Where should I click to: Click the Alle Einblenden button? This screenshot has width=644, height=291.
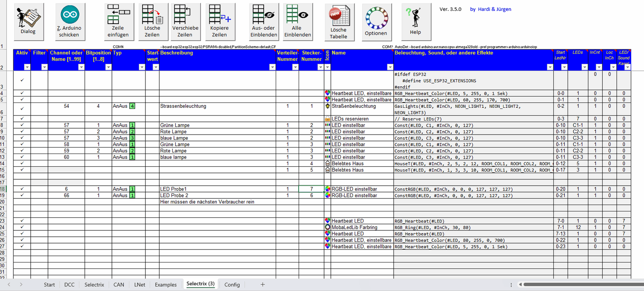297,22
